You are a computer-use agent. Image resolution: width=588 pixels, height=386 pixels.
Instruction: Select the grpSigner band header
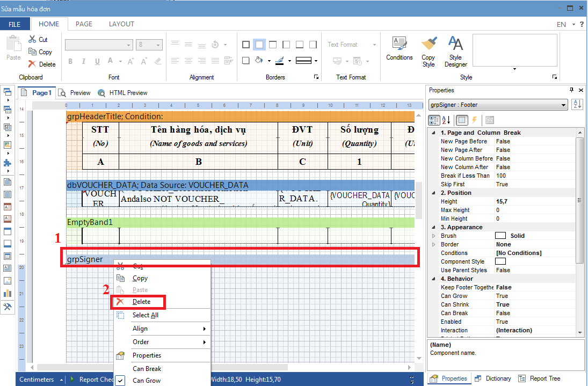[x=241, y=259]
